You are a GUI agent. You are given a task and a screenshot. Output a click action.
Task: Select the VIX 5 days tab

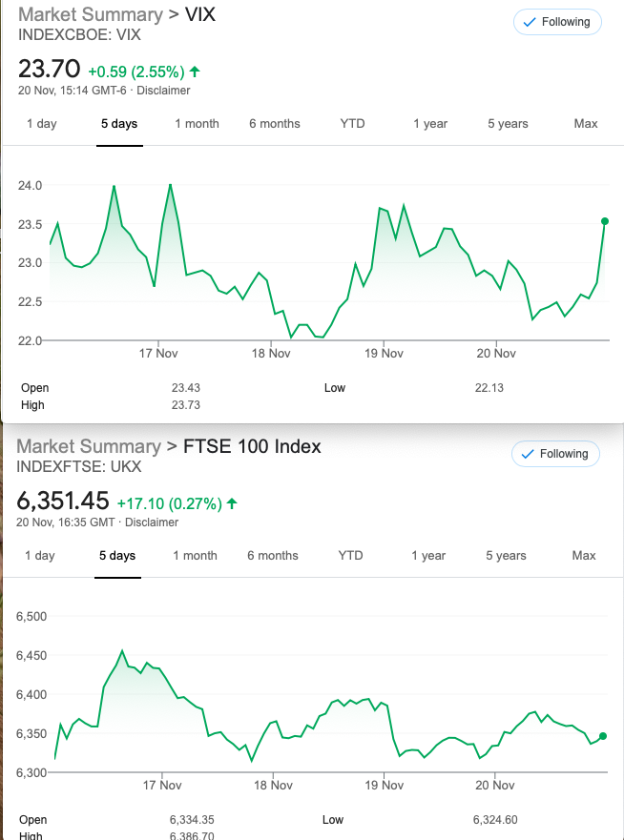click(x=119, y=124)
